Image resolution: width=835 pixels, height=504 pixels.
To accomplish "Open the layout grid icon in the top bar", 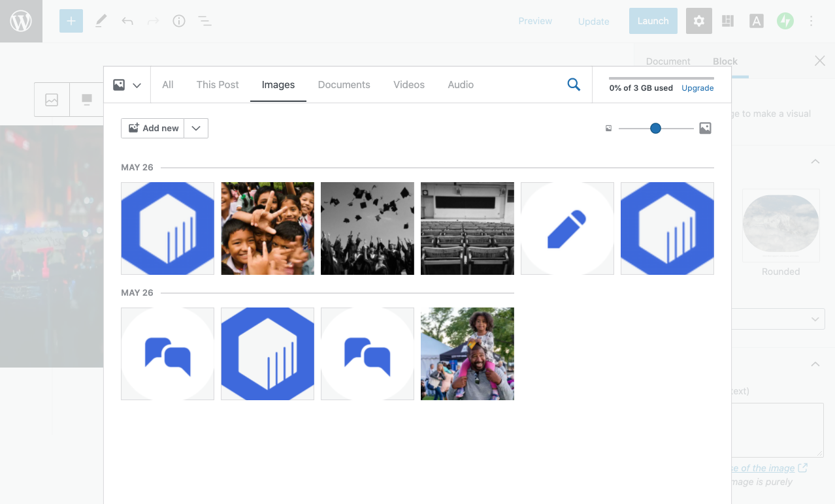I will pos(728,21).
